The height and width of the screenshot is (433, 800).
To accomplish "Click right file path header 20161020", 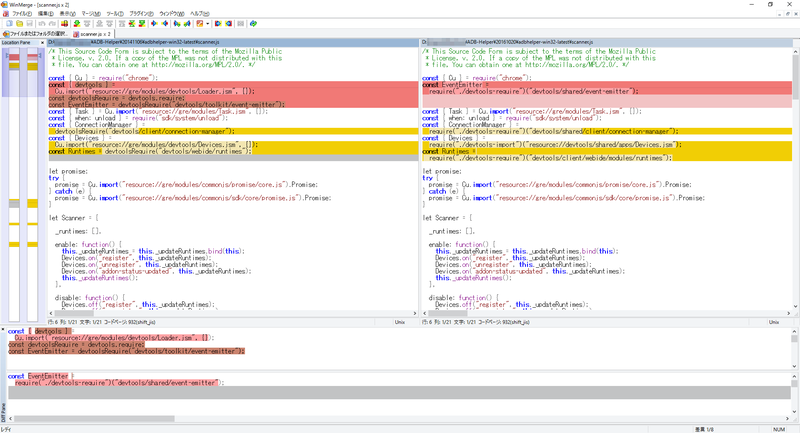I will (607, 42).
